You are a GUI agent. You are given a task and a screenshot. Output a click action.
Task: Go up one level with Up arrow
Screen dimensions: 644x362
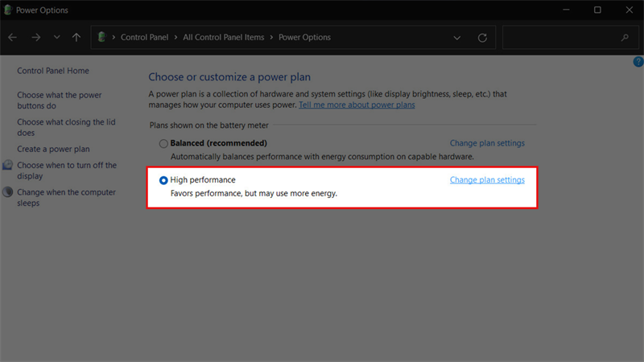pyautogui.click(x=76, y=37)
